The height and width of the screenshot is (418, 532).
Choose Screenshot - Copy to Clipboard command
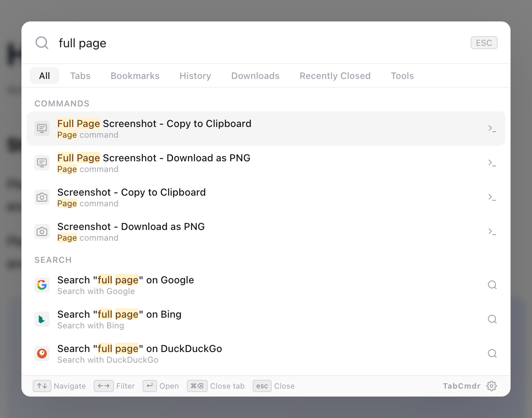click(x=266, y=197)
